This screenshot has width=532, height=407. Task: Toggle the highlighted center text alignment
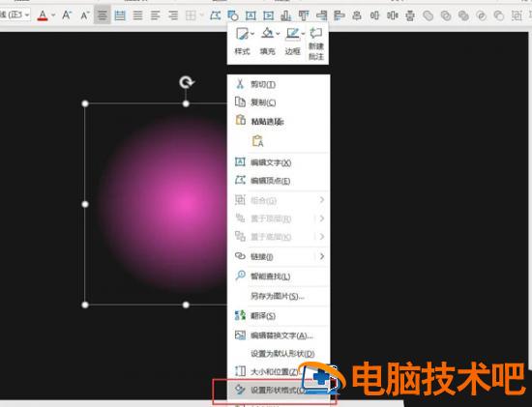pos(103,15)
